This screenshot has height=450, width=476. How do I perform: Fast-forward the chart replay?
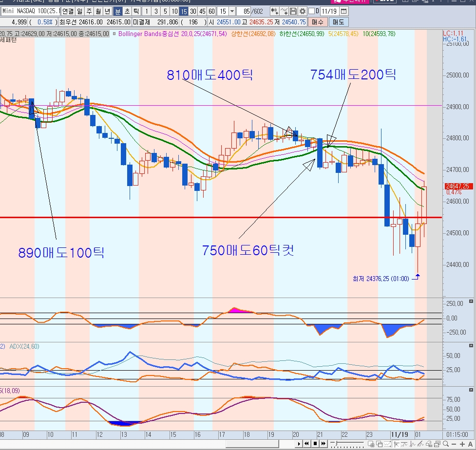click(x=323, y=444)
